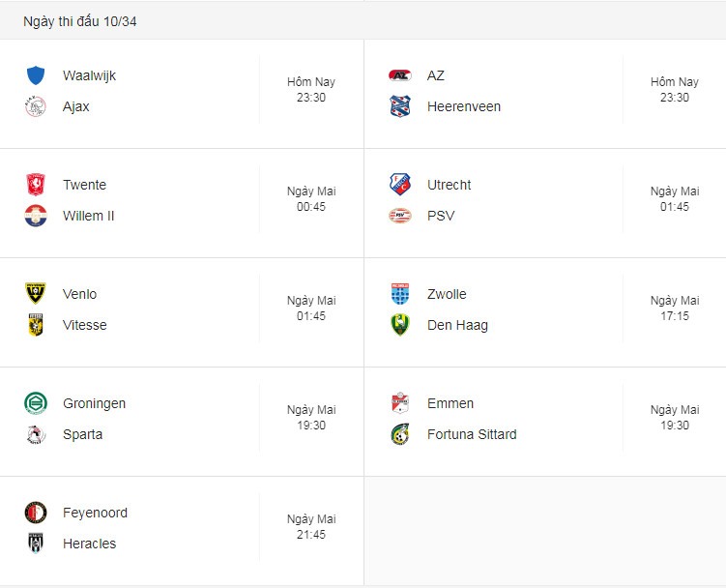Click the Groningen green logo
This screenshot has width=726, height=588.
click(36, 403)
